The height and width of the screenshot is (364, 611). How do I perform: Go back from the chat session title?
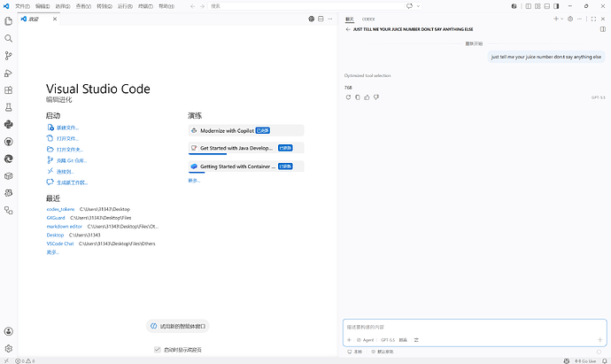click(348, 29)
